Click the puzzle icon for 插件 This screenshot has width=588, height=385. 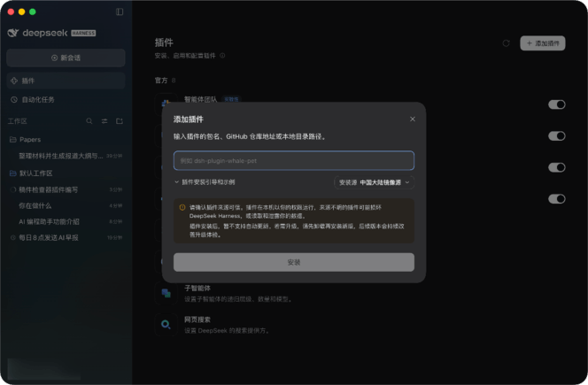click(x=14, y=81)
